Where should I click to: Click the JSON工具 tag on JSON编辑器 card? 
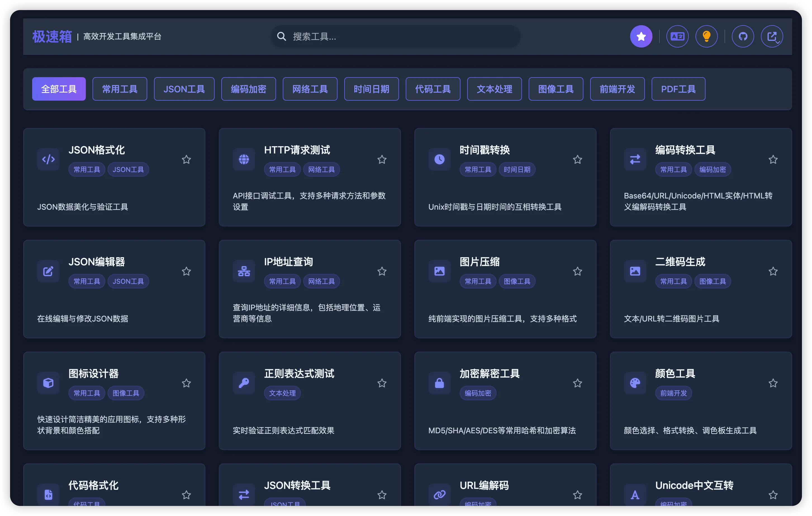tap(128, 281)
